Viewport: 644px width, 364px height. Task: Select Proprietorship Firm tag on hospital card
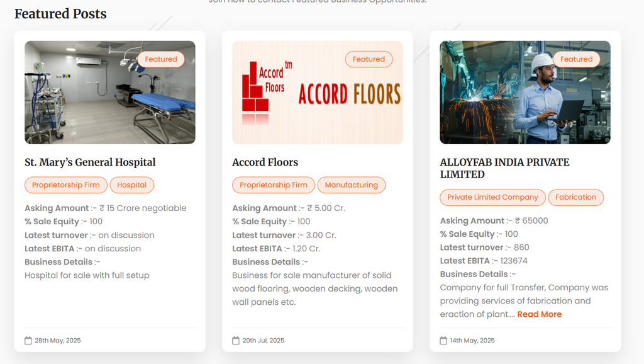[65, 185]
